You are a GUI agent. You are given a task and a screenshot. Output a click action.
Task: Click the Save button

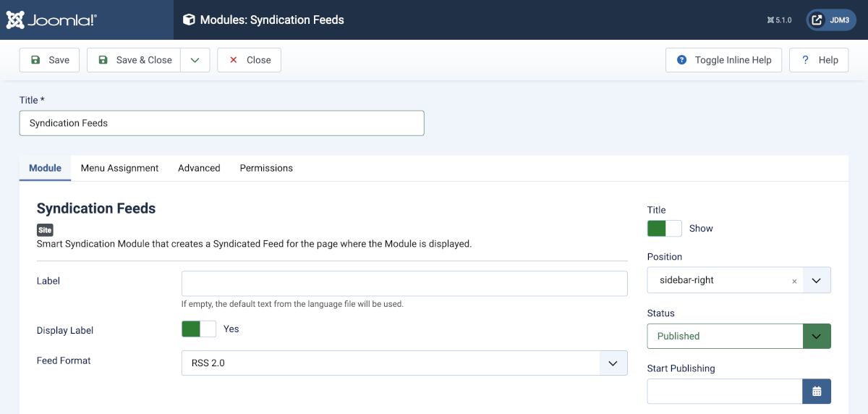point(49,60)
